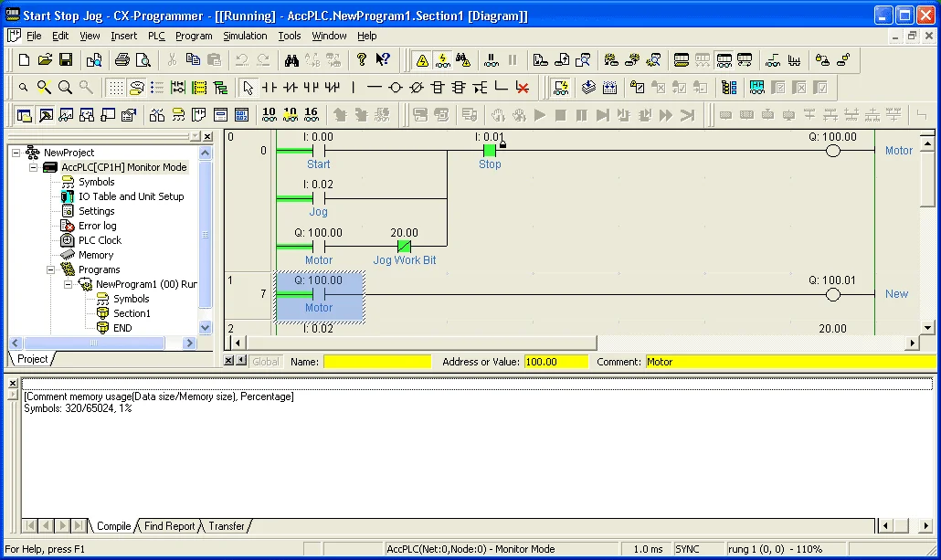Image resolution: width=941 pixels, height=560 pixels.
Task: Open the File menu
Action: 34,36
